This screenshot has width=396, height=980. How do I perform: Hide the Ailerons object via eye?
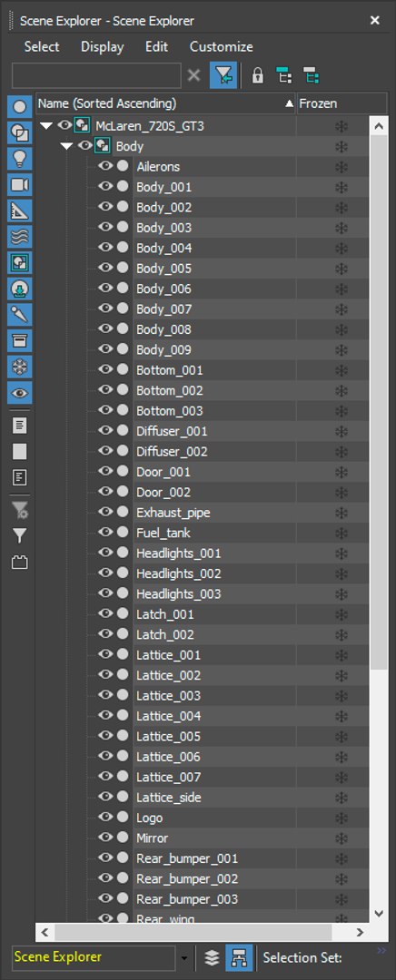pyautogui.click(x=105, y=166)
